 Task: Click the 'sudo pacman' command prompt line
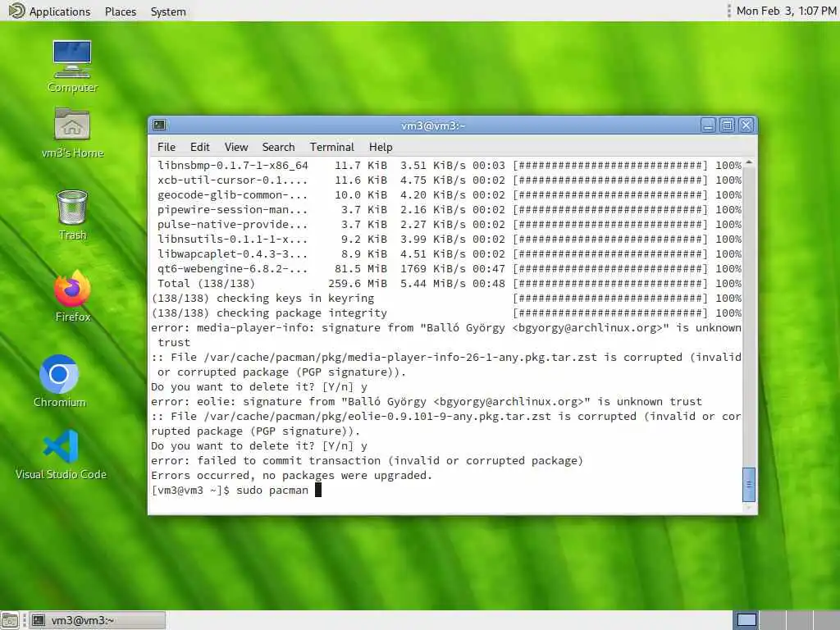(236, 491)
